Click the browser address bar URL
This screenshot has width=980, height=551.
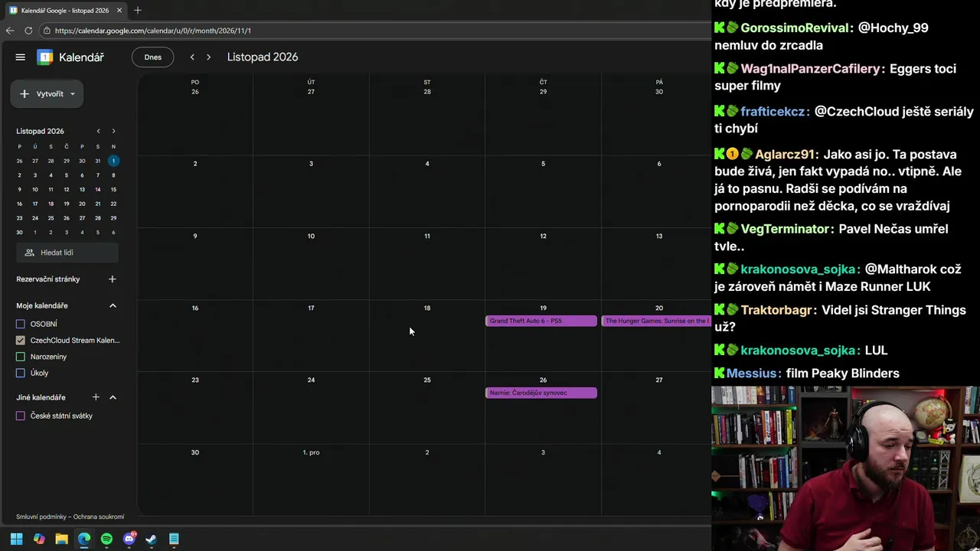click(x=153, y=31)
